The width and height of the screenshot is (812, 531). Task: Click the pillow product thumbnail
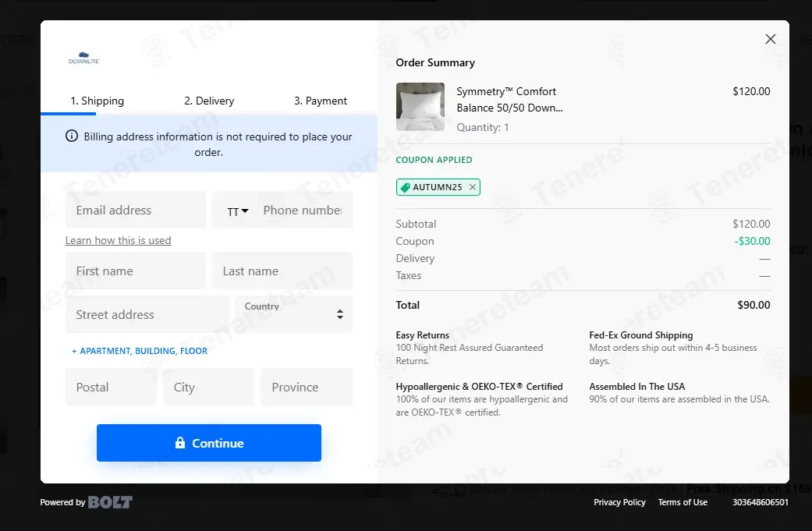(x=420, y=107)
